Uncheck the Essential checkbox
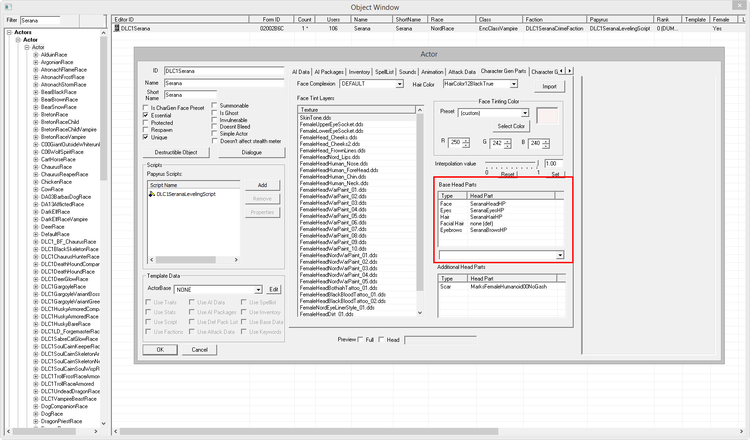 coord(146,115)
